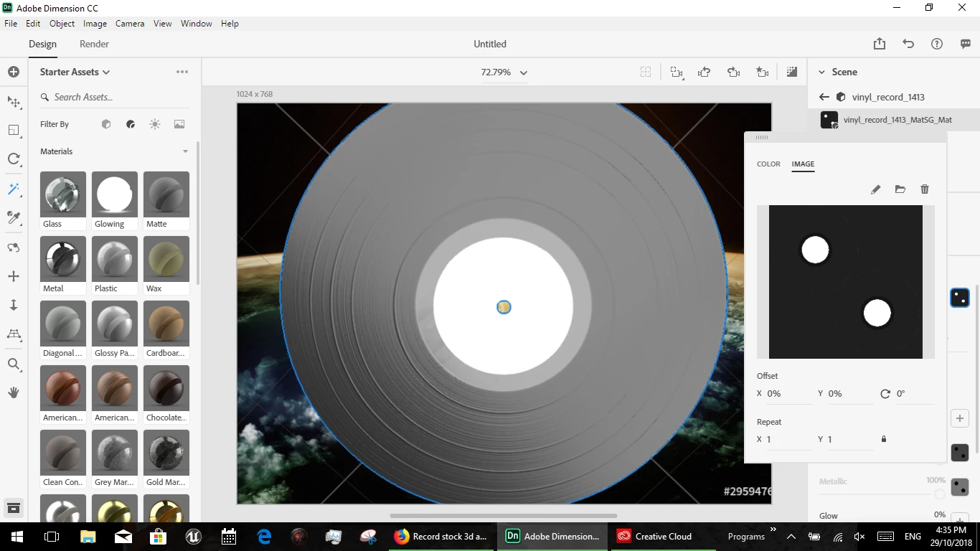The width and height of the screenshot is (980, 551).
Task: Click the rotation icon beside 0°
Action: [x=885, y=393]
